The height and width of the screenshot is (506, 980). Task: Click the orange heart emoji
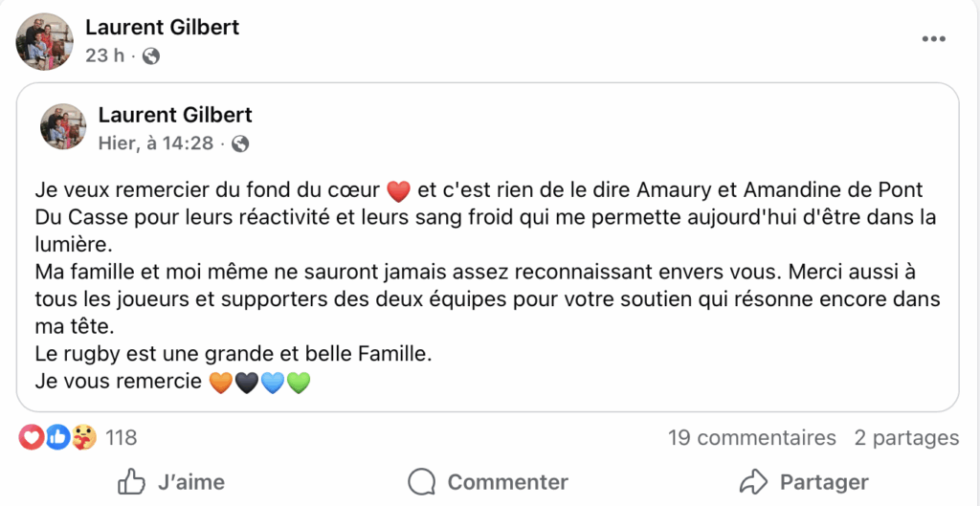click(x=220, y=383)
